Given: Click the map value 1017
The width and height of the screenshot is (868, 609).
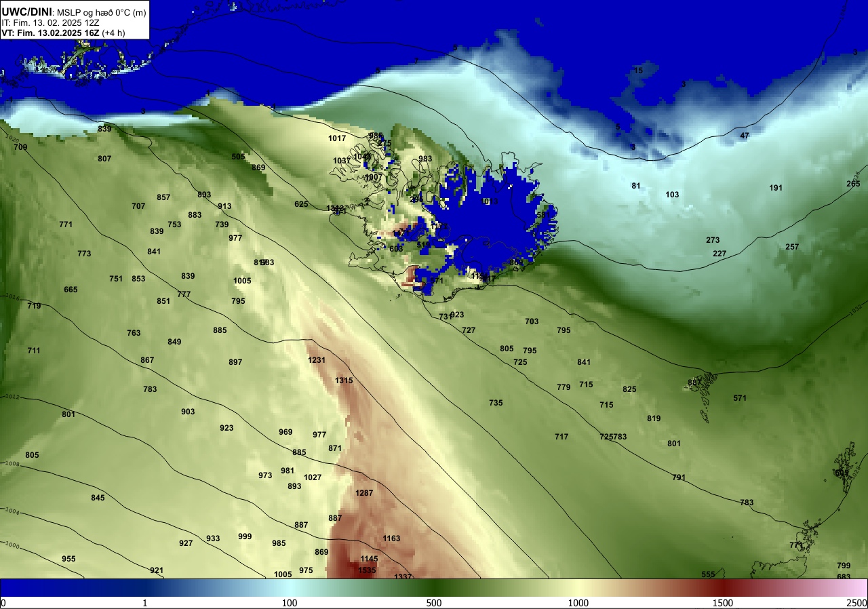Looking at the screenshot, I should pos(337,138).
